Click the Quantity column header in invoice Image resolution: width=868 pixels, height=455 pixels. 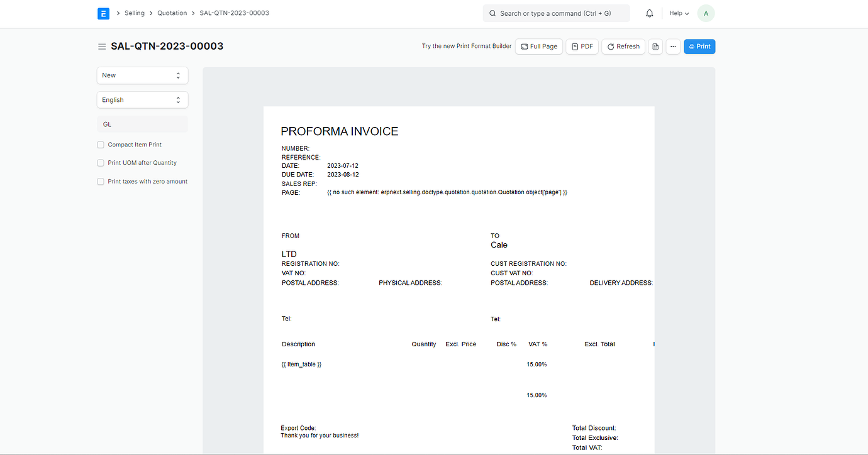[424, 344]
